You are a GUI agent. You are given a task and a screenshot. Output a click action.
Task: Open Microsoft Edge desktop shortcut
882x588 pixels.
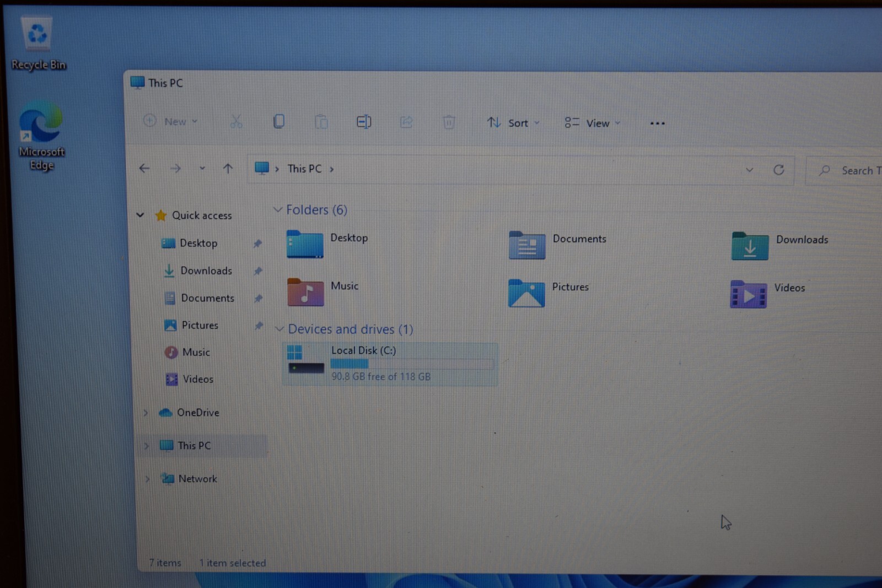click(41, 136)
